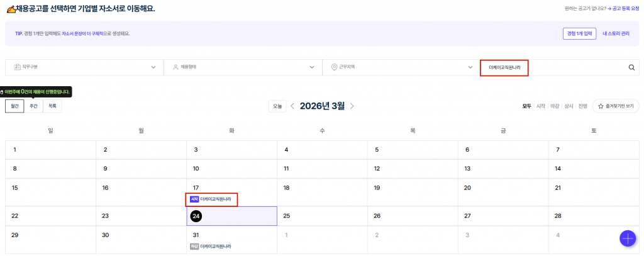Go to next month arrow
The width and height of the screenshot is (644, 256).
click(352, 106)
